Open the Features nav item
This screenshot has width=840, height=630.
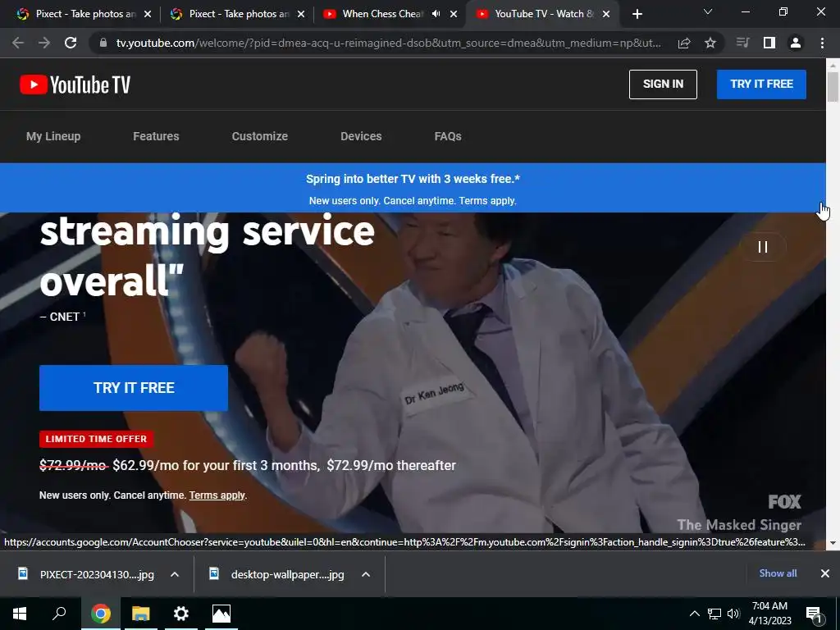click(x=156, y=136)
